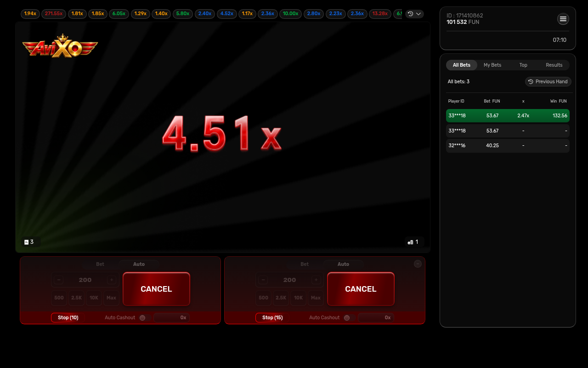Switch to All Bets tab

(462, 65)
